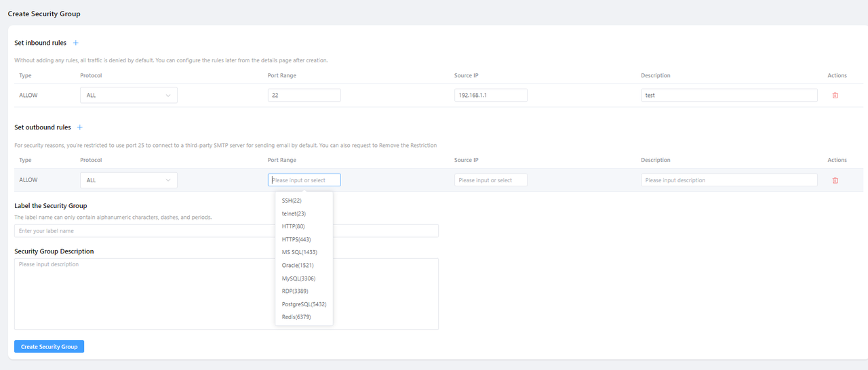Click the outbound rule description input
868x370 pixels.
pyautogui.click(x=729, y=180)
